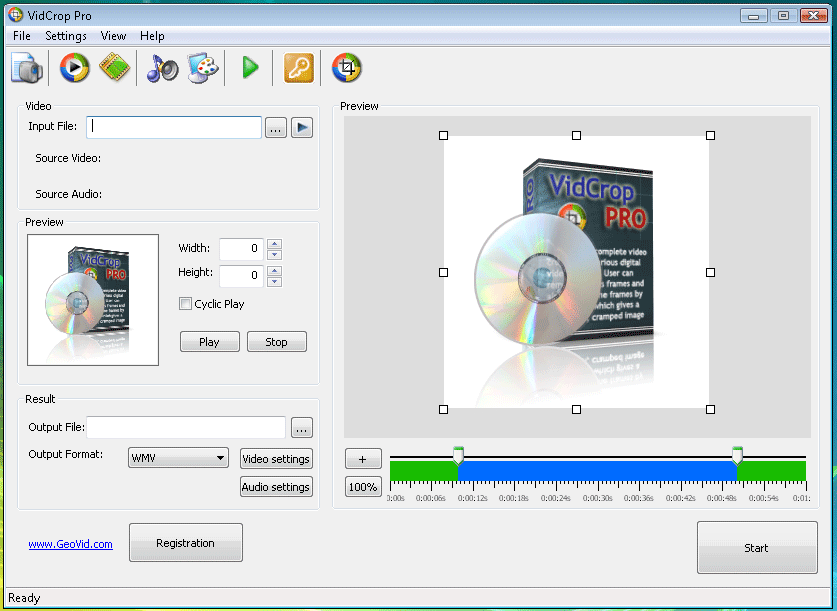Screen dimensions: 837x611
Task: Click the bottom-right crop handle
Action: [710, 409]
